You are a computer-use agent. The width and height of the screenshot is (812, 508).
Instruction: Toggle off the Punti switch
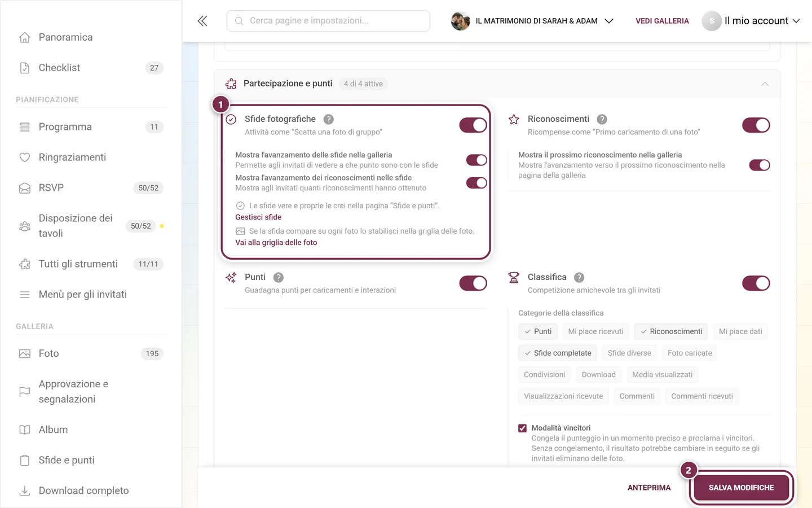pyautogui.click(x=473, y=283)
